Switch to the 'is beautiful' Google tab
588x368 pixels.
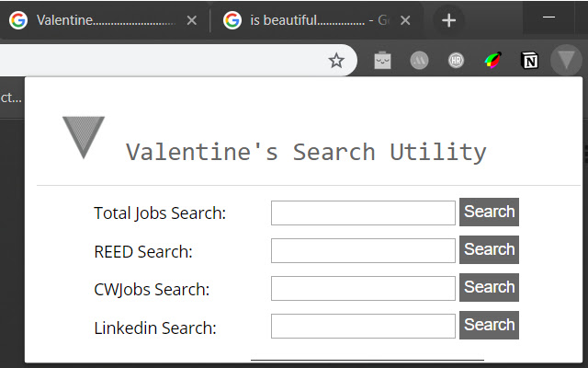(317, 20)
